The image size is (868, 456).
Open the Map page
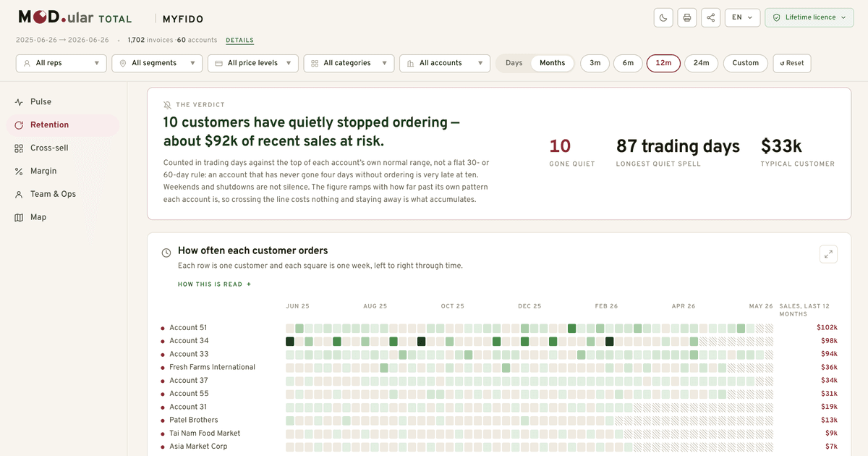tap(63, 217)
